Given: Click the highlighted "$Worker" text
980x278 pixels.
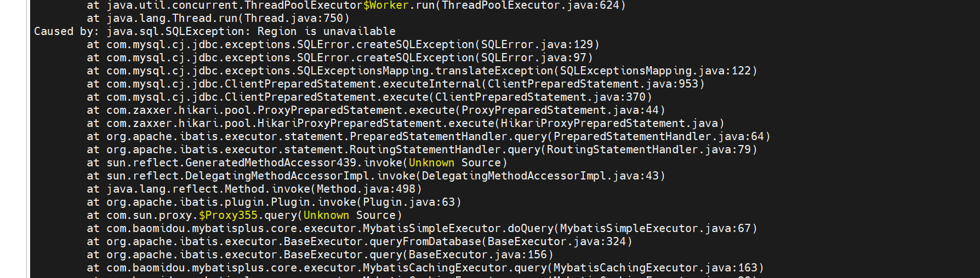Looking at the screenshot, I should coord(386,5).
